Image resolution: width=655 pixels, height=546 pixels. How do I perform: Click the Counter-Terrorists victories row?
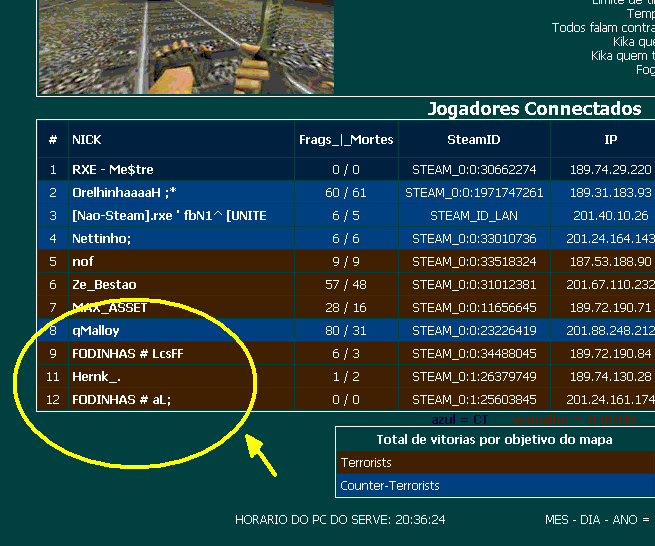tap(495, 485)
